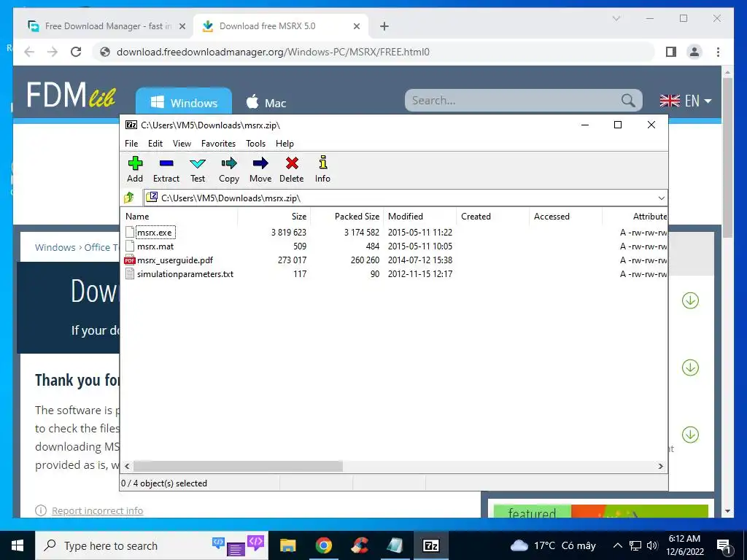Click the 17°C weather widget
Image resolution: width=747 pixels, height=560 pixels.
click(x=553, y=545)
